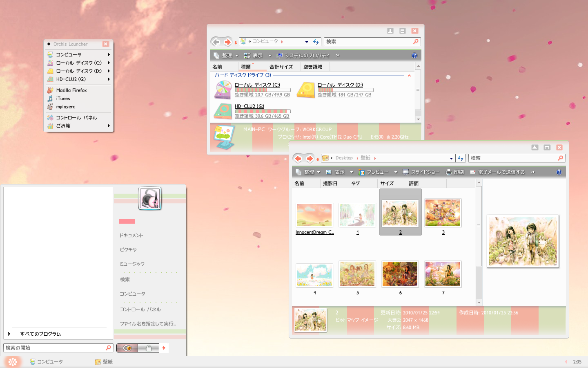The image size is (588, 368).
Task: Click the 検索 field in コンピュータ window
Action: 372,42
